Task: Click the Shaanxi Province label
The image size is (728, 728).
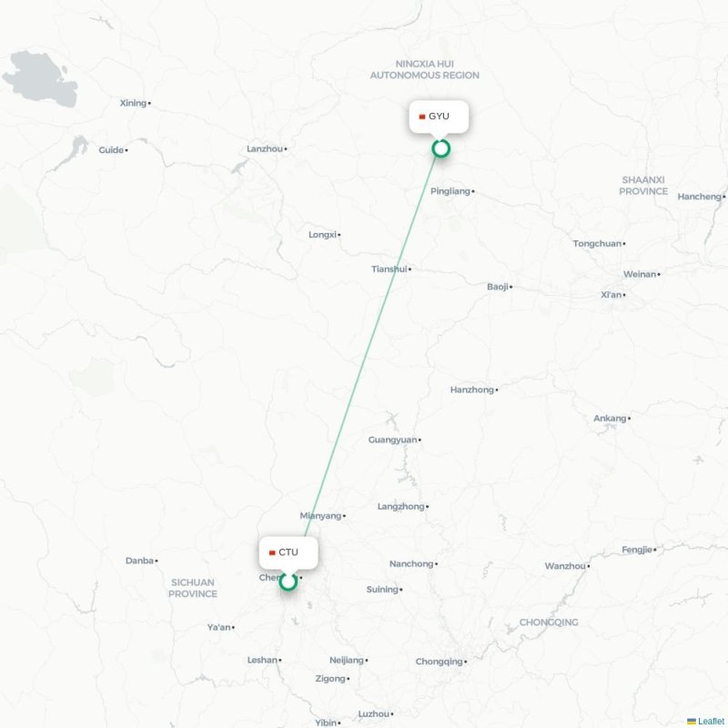Action: click(643, 186)
